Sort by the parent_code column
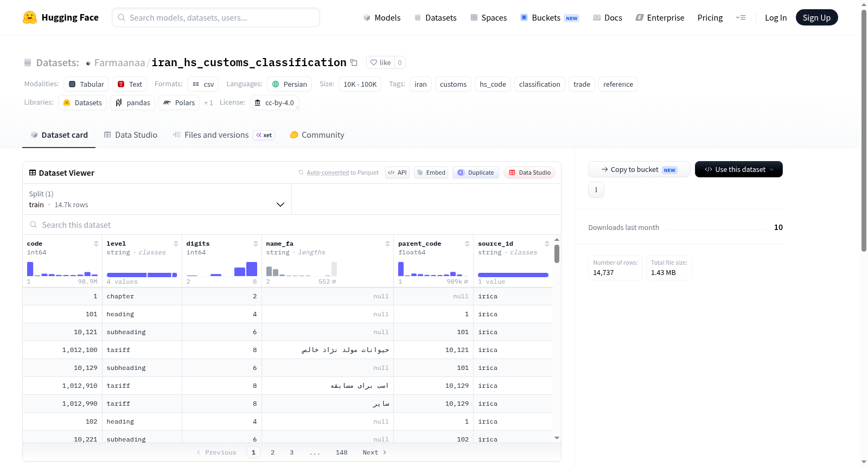This screenshot has width=868, height=467. point(467,244)
